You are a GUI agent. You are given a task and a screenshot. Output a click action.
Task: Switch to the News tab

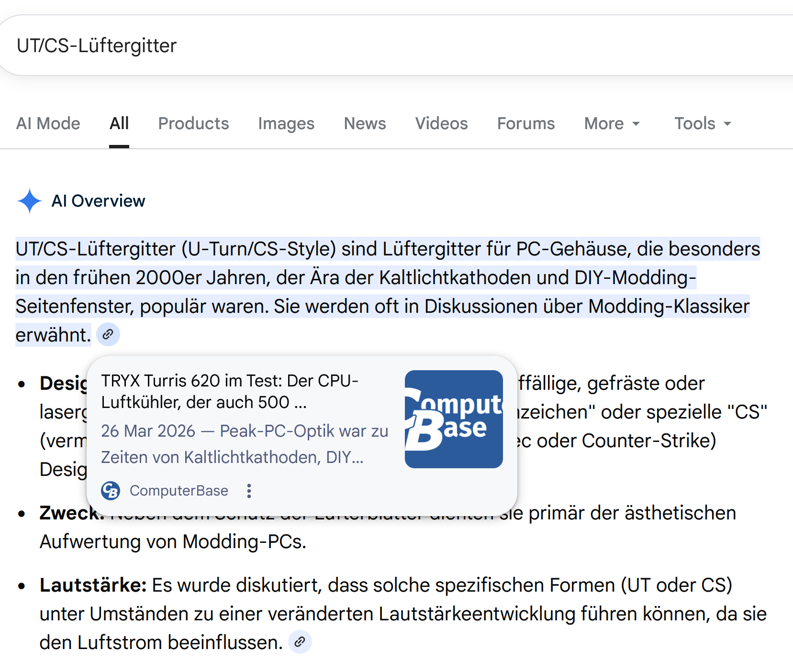365,123
